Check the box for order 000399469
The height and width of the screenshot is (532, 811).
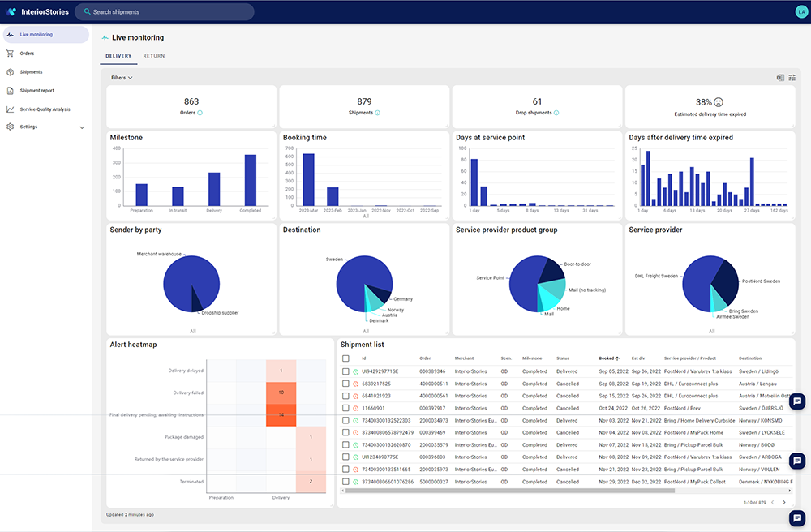click(345, 433)
